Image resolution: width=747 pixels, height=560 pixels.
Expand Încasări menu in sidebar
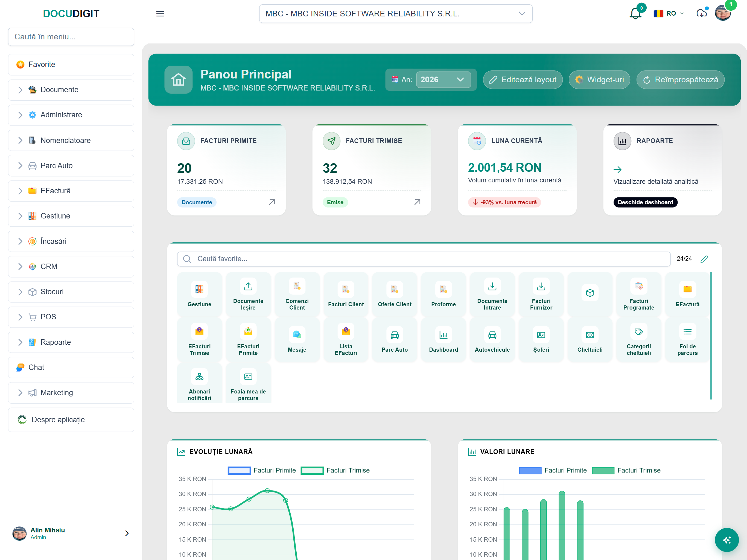[x=71, y=241]
